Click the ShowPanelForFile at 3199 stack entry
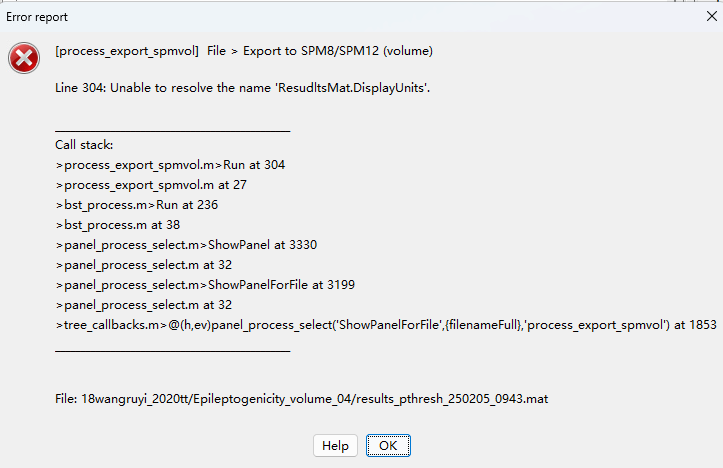Screen dimensions: 723x468 [x=205, y=285]
